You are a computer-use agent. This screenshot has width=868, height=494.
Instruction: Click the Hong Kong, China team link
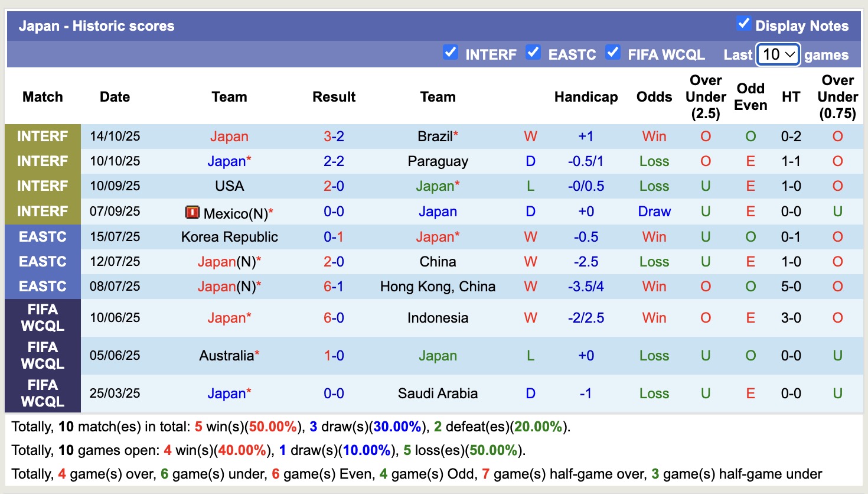click(x=438, y=287)
